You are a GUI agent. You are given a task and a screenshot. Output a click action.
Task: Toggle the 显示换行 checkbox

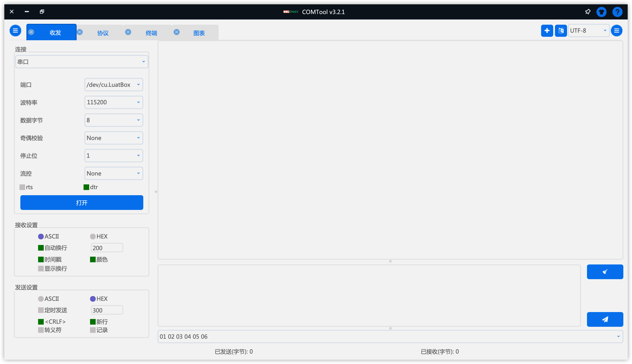coord(41,269)
